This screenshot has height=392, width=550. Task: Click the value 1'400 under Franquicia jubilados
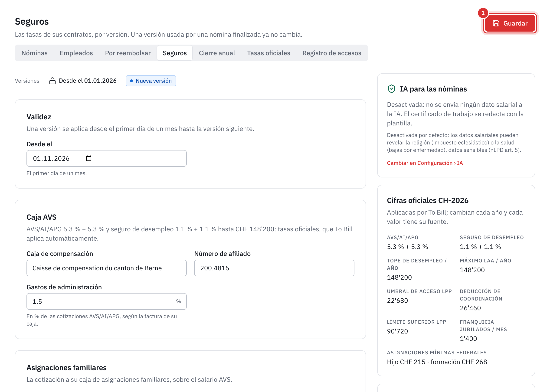click(468, 339)
